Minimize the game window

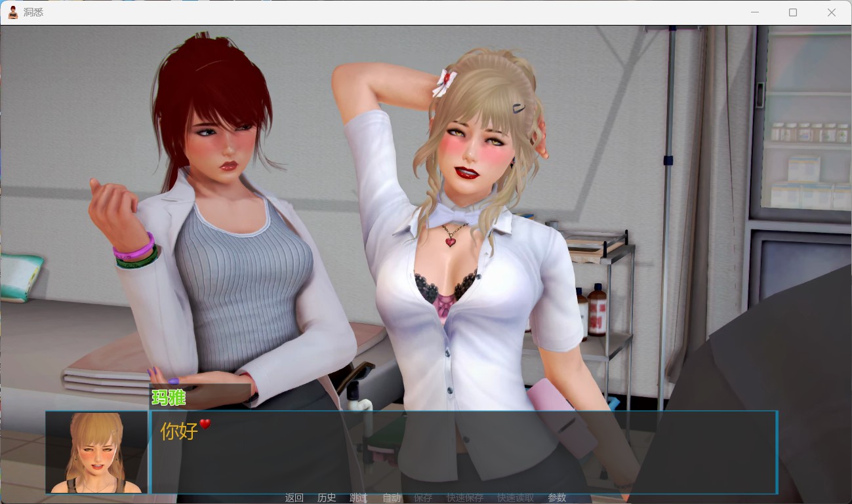click(x=755, y=12)
